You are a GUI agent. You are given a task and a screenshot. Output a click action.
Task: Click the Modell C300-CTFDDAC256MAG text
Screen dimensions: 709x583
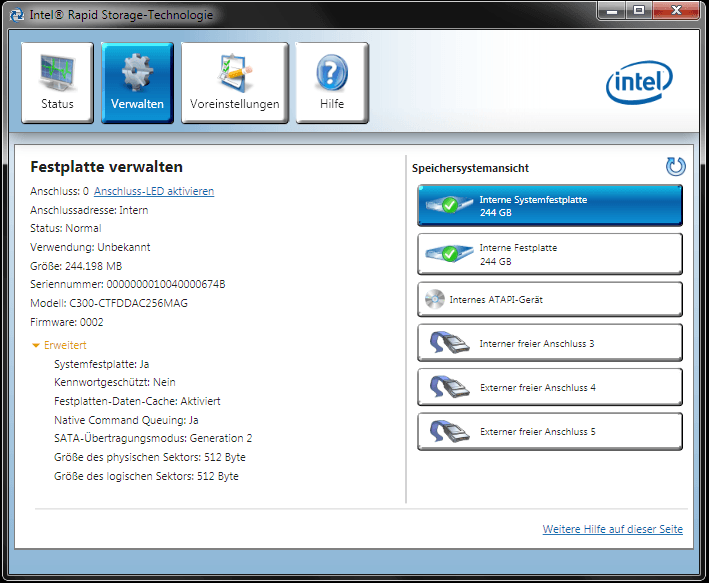(109, 303)
